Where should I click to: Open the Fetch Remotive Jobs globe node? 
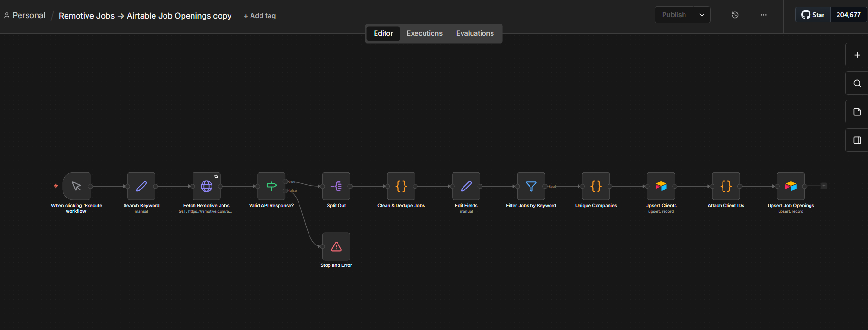[206, 186]
